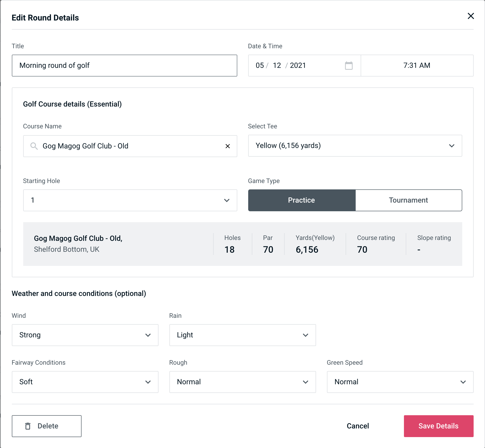
Task: Click the calendar icon for date picker
Action: 349,66
